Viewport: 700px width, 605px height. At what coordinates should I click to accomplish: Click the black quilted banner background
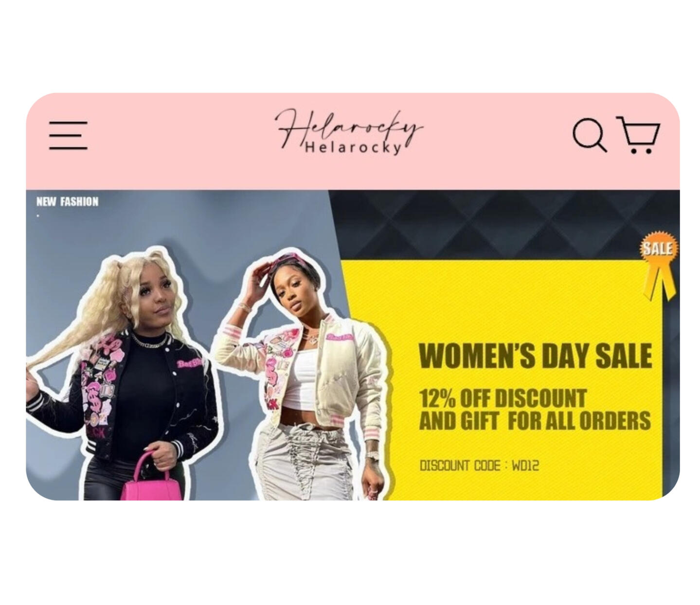[x=486, y=224]
